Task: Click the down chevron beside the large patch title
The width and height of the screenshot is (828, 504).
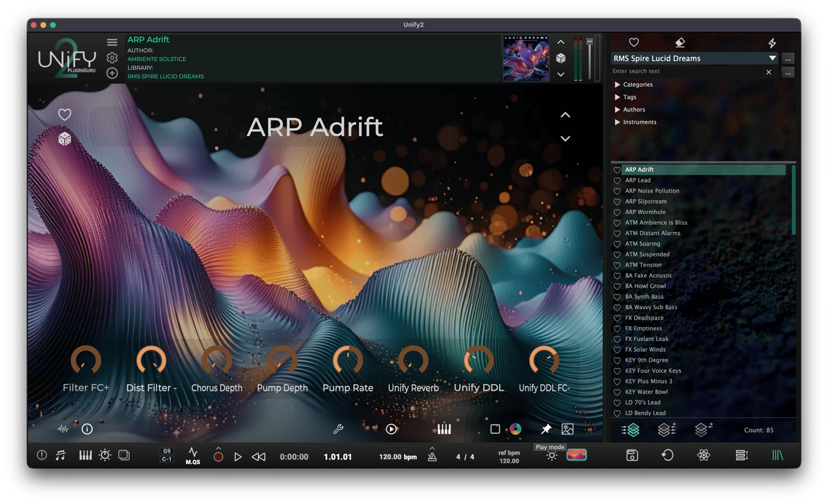Action: coord(565,139)
